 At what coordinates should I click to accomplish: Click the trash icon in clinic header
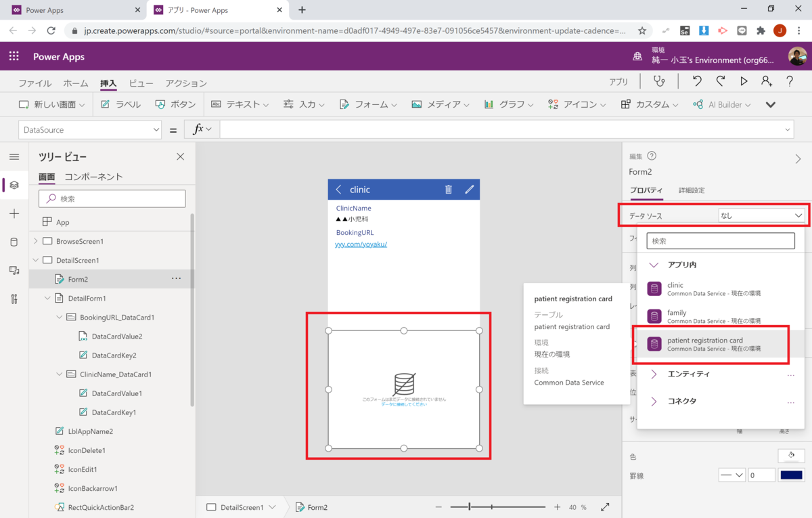pos(449,190)
